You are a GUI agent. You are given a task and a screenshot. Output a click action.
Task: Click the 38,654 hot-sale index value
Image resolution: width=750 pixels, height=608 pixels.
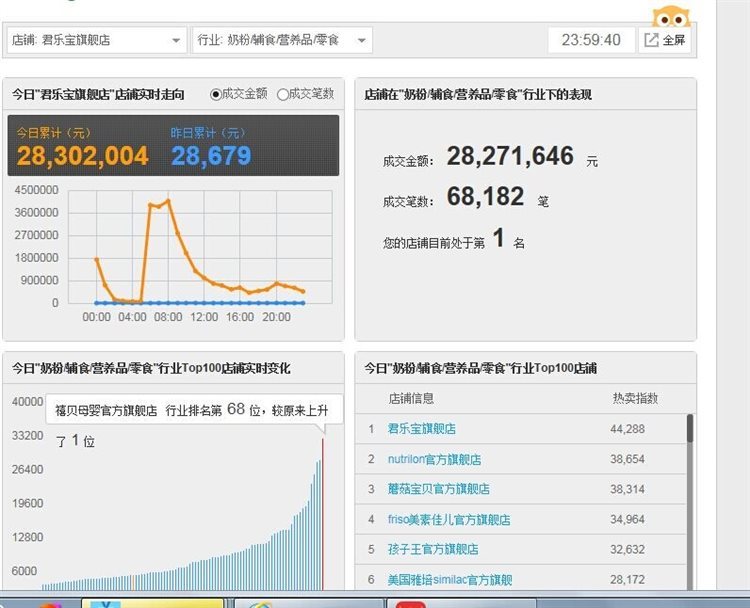click(627, 459)
